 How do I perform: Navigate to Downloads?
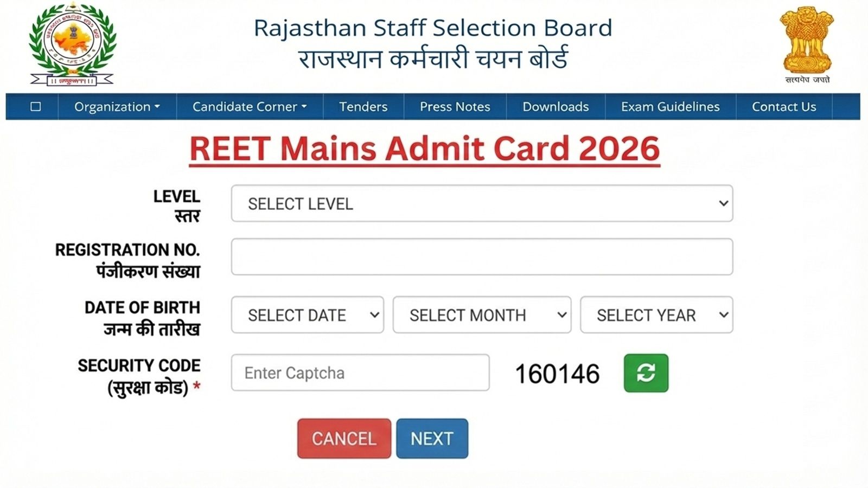(x=556, y=107)
